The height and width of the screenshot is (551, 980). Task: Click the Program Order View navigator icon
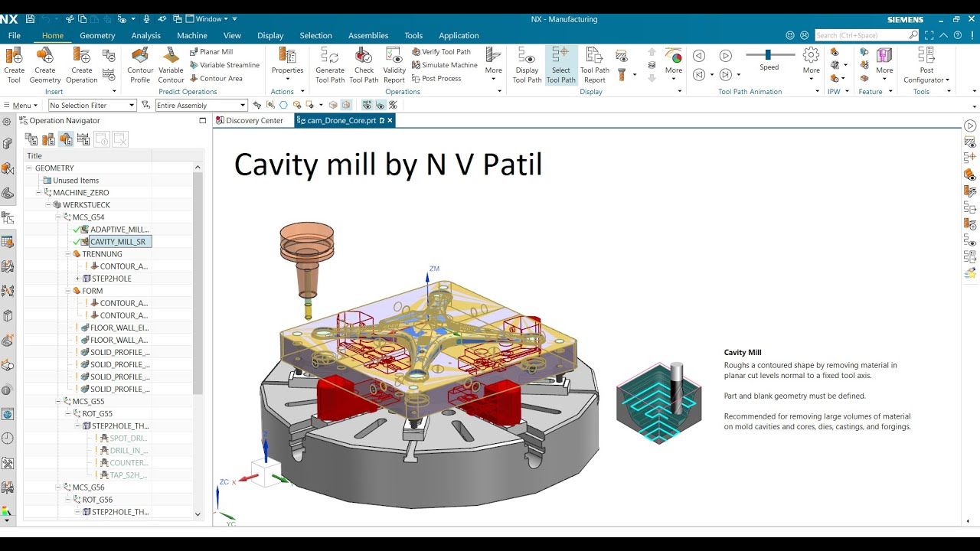tap(31, 139)
